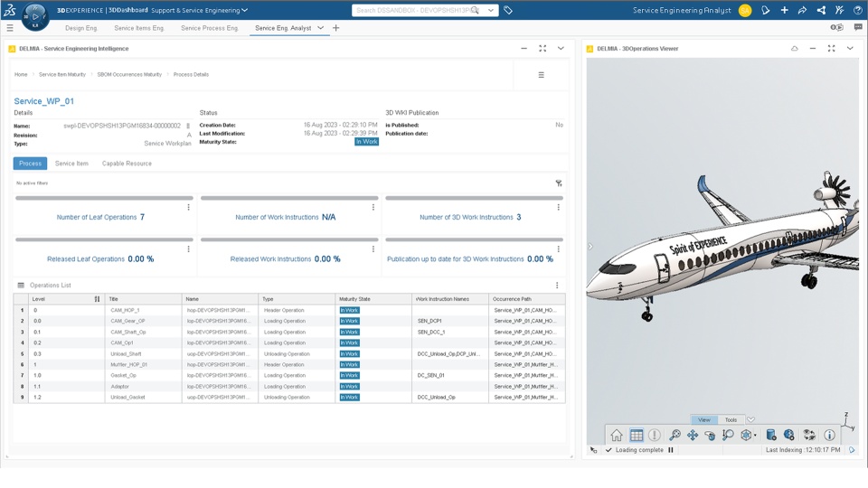
Task: Expand the search box scope dropdown arrow
Action: point(490,10)
